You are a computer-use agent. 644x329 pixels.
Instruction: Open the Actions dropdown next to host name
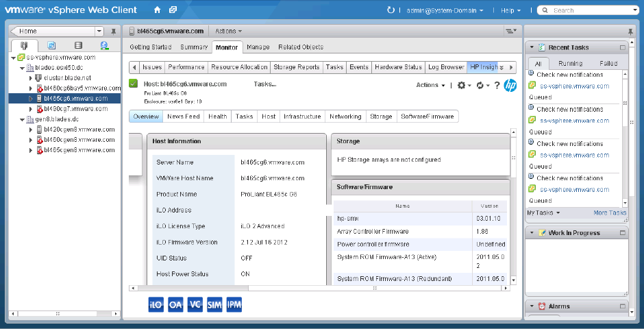pos(228,32)
